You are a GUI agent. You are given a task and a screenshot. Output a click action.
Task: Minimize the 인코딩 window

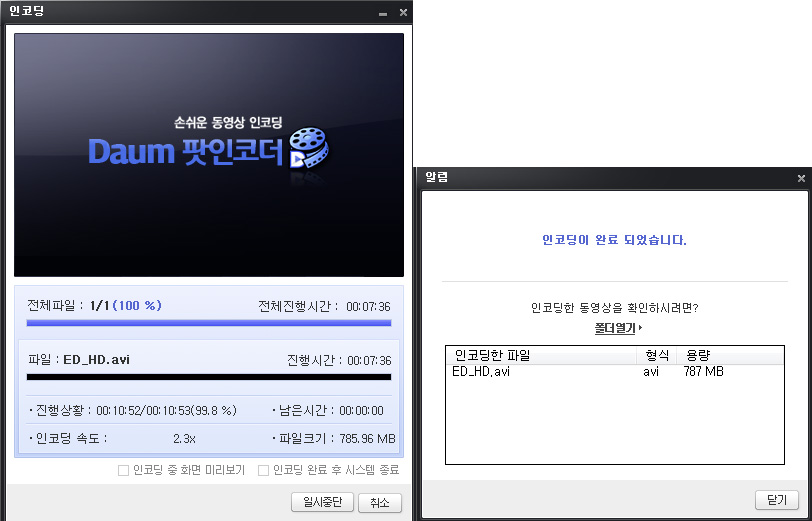point(383,13)
